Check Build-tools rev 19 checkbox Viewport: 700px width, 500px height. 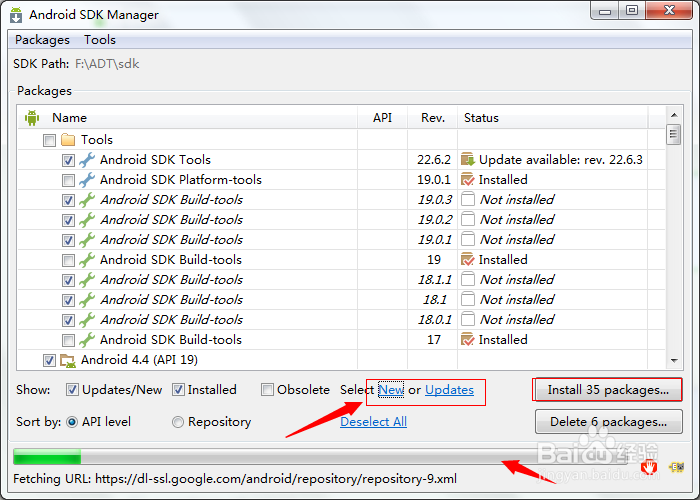click(68, 260)
